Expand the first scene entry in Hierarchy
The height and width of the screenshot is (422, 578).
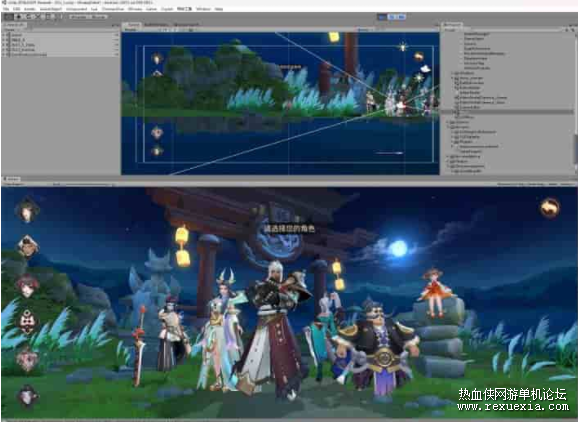(x=4, y=35)
